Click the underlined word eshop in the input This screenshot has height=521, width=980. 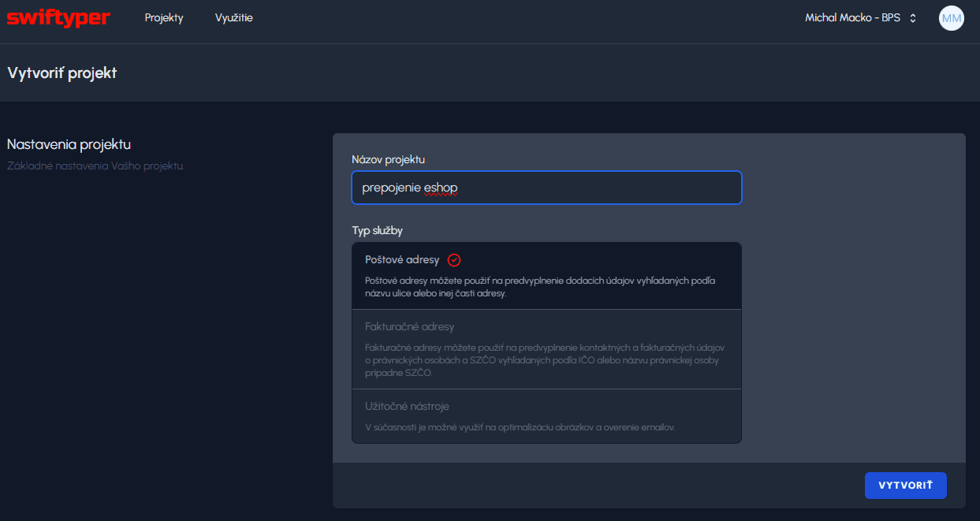(441, 188)
